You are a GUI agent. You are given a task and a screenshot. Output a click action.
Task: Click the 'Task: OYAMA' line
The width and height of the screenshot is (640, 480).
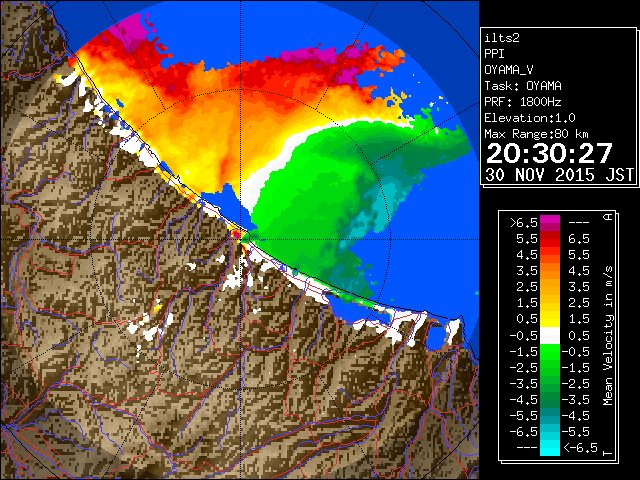[523, 86]
